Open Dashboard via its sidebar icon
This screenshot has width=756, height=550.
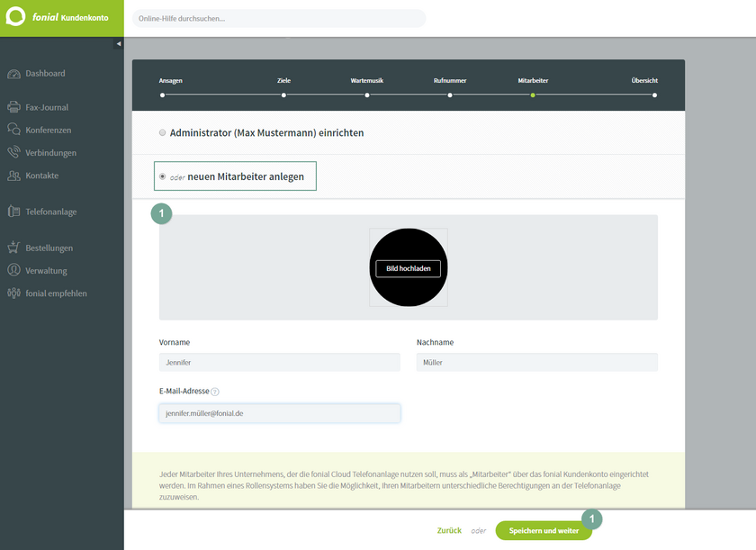click(x=13, y=74)
